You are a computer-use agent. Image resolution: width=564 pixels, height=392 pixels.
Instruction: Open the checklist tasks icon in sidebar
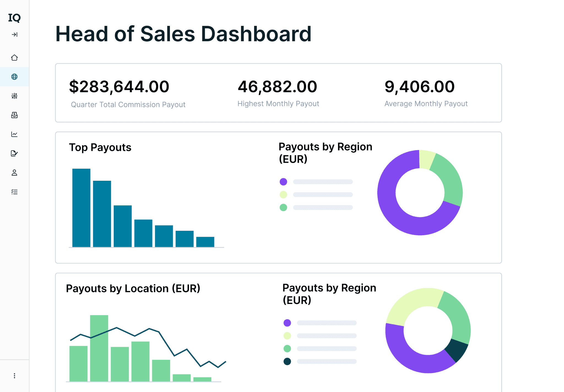click(x=14, y=192)
